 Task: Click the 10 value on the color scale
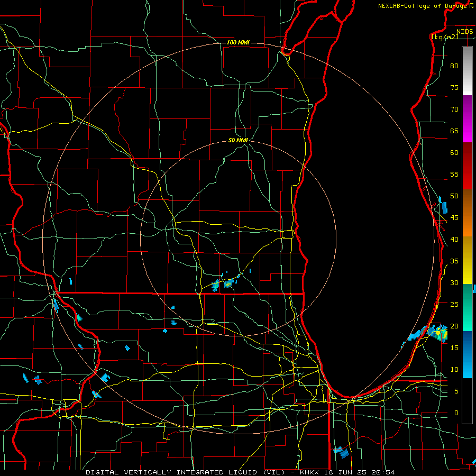pos(454,370)
